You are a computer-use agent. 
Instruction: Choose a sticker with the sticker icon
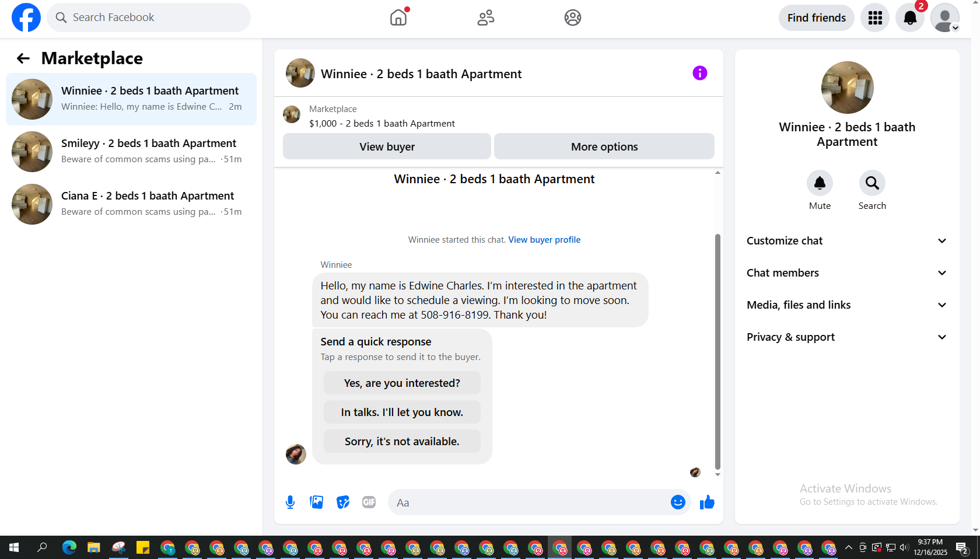tap(343, 502)
